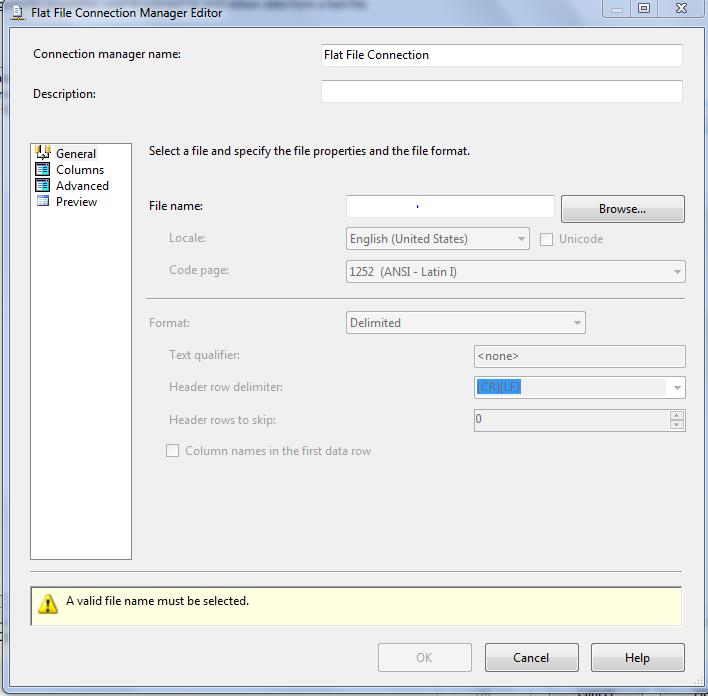708x696 pixels.
Task: Open the Format dropdown
Action: point(577,323)
